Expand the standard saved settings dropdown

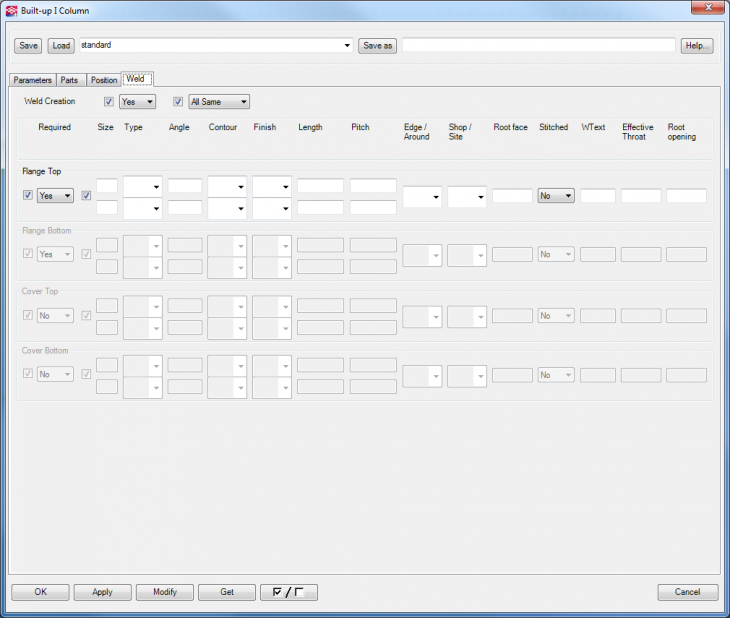(x=347, y=46)
